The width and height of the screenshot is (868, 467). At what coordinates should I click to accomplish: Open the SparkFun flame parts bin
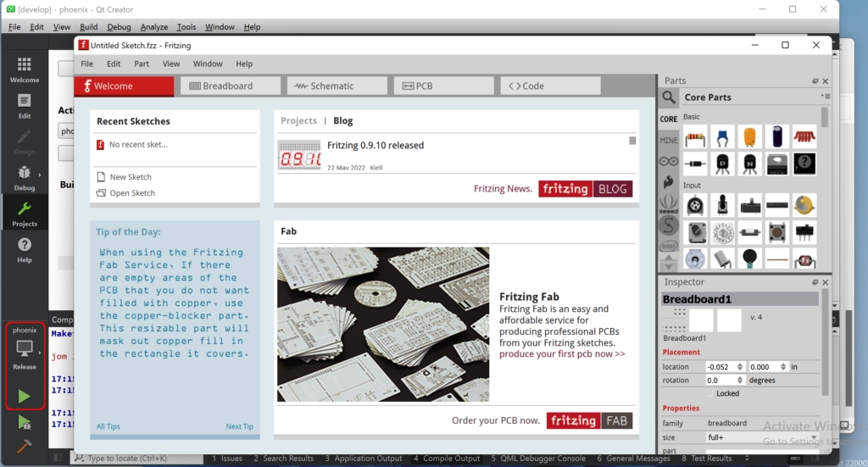669,182
